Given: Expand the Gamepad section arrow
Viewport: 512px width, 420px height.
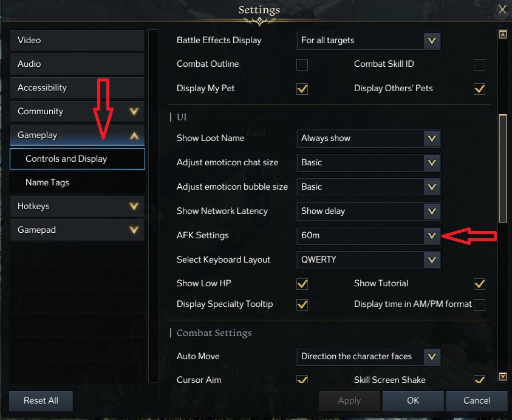Looking at the screenshot, I should click(x=134, y=230).
